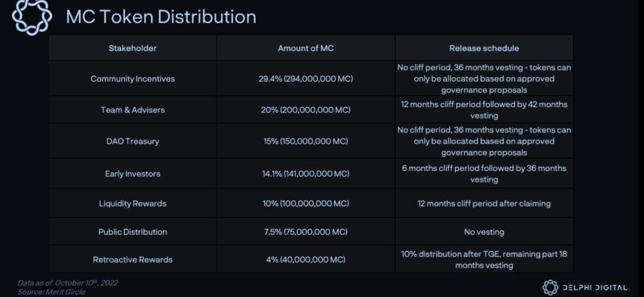
Task: Click the Release schedule column header
Action: (x=484, y=48)
